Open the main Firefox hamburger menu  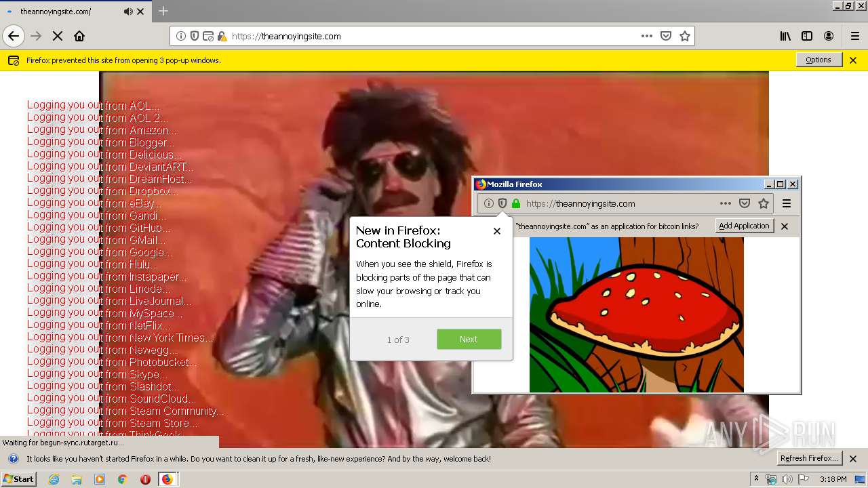click(x=855, y=36)
